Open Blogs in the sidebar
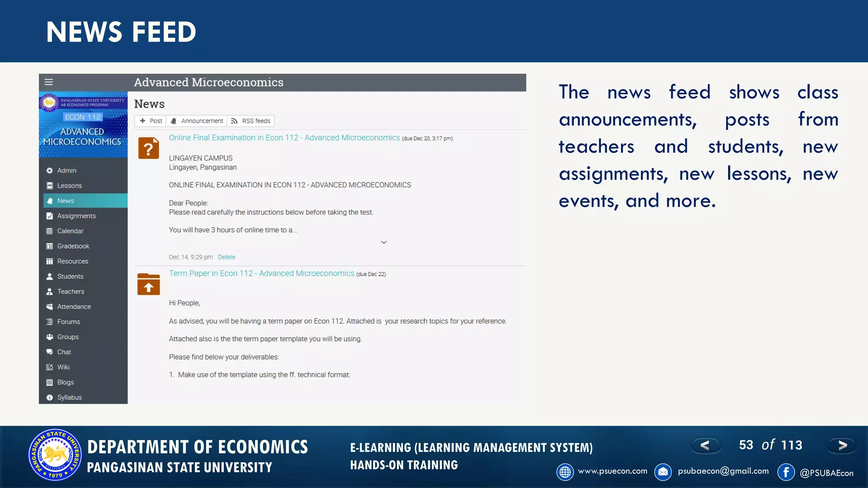 click(x=85, y=382)
